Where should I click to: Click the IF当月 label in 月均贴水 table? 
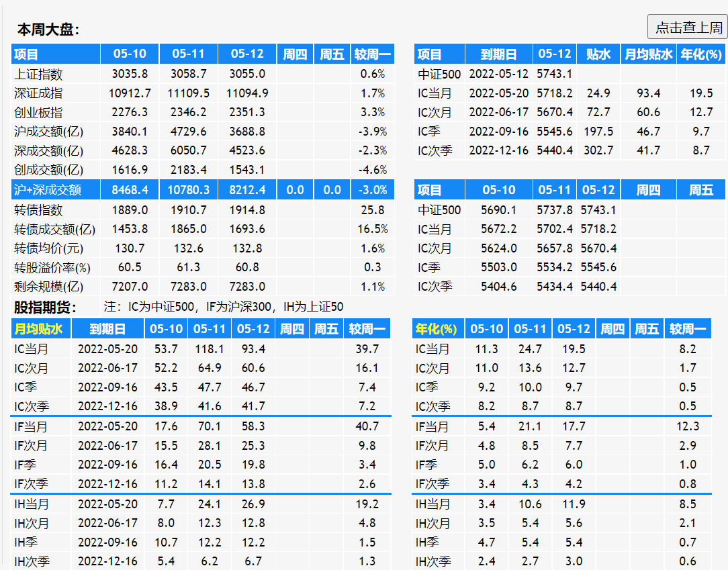[x=31, y=426]
